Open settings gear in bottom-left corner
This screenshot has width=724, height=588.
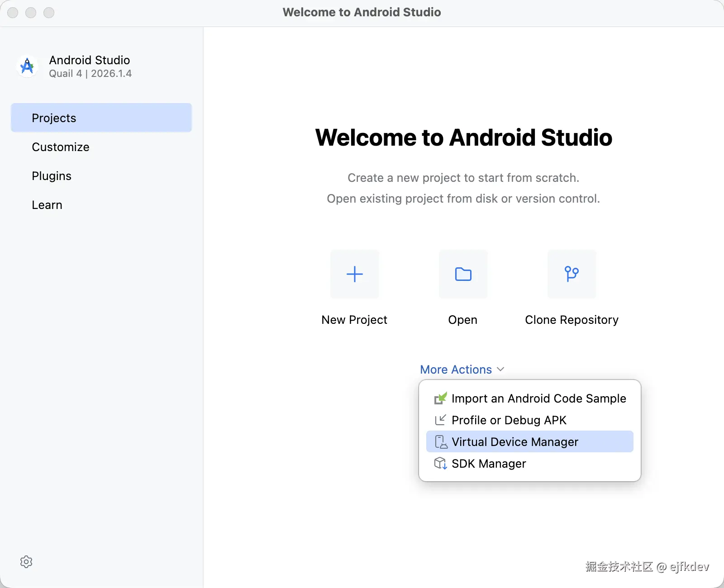click(x=26, y=562)
